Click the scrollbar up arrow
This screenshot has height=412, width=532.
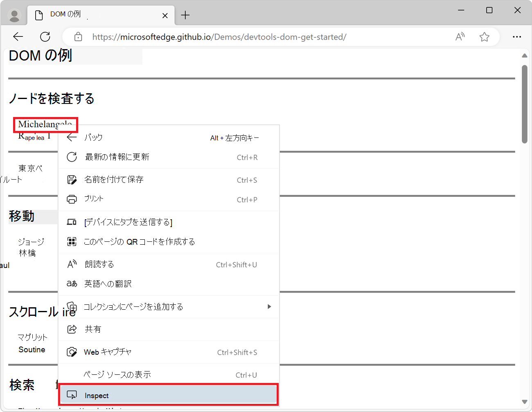coord(525,56)
